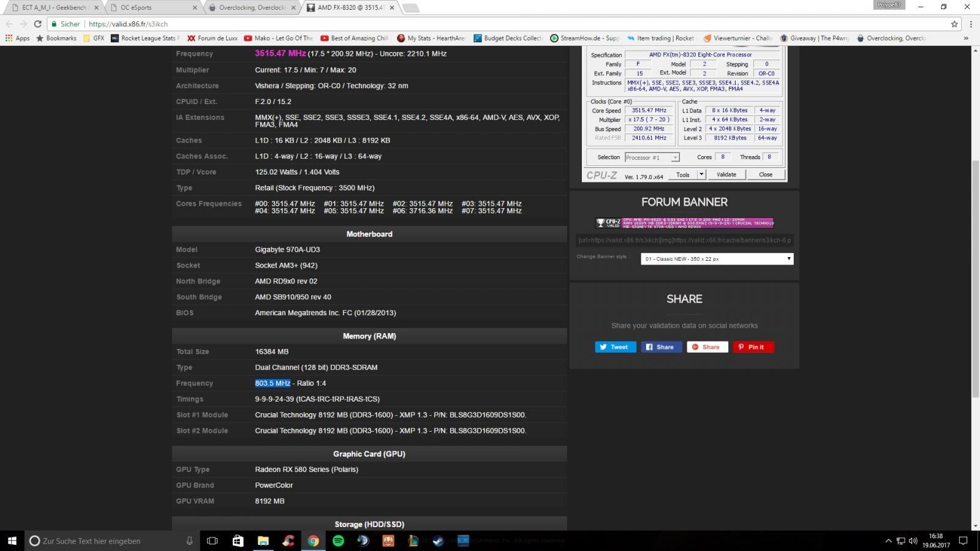Viewport: 980px width, 551px height.
Task: Open the My Stats - HearthArena bookmark
Action: (431, 38)
